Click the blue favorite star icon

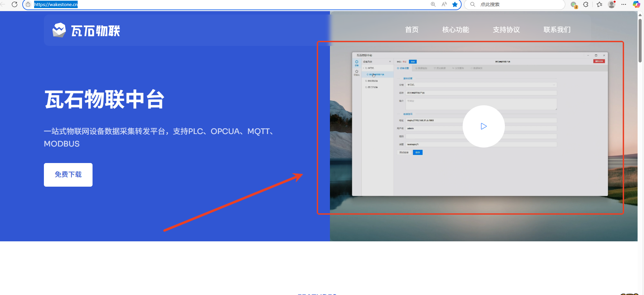click(455, 4)
